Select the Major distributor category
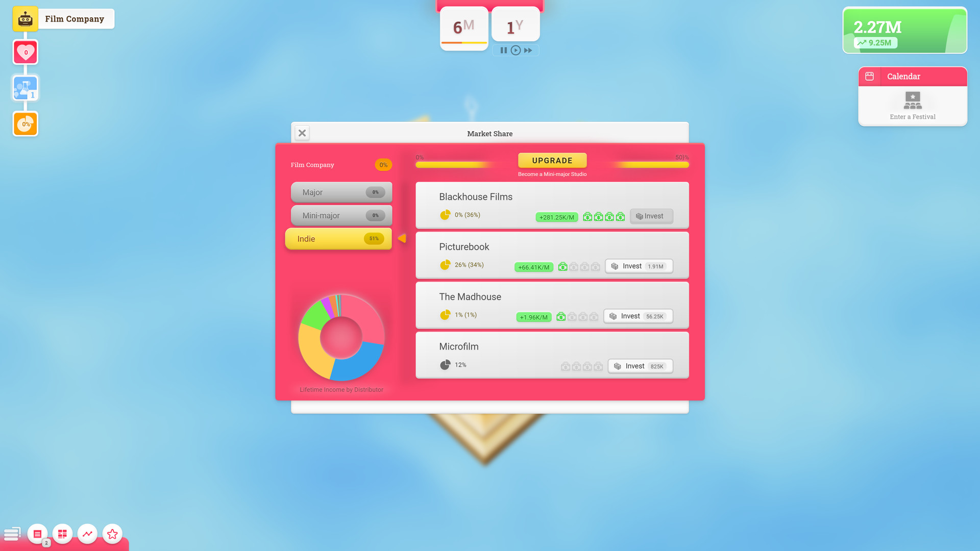 340,192
